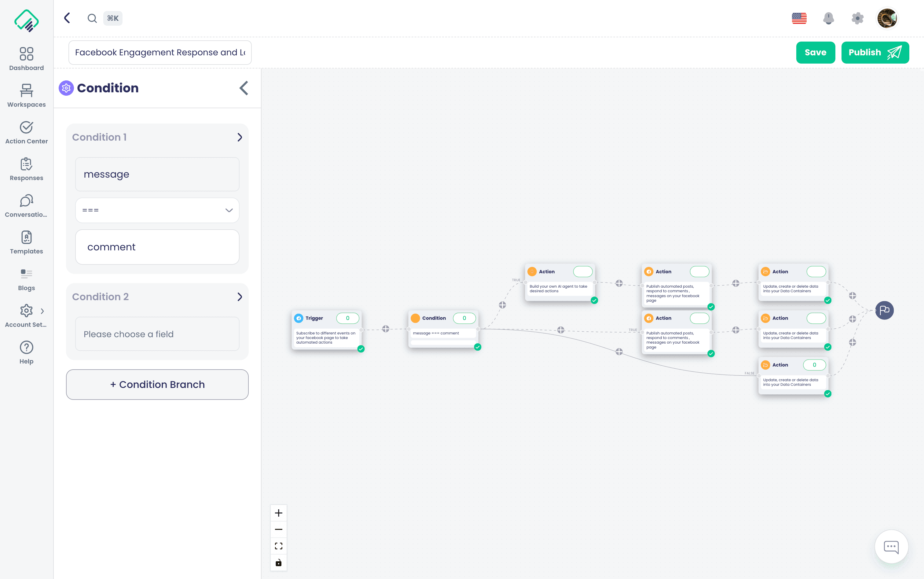Open the Conversations section

click(26, 206)
